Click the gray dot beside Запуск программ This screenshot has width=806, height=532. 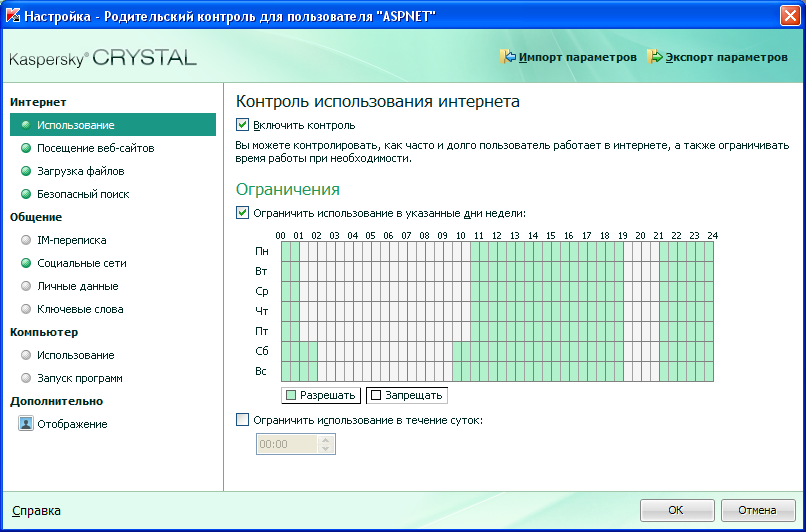(x=26, y=378)
